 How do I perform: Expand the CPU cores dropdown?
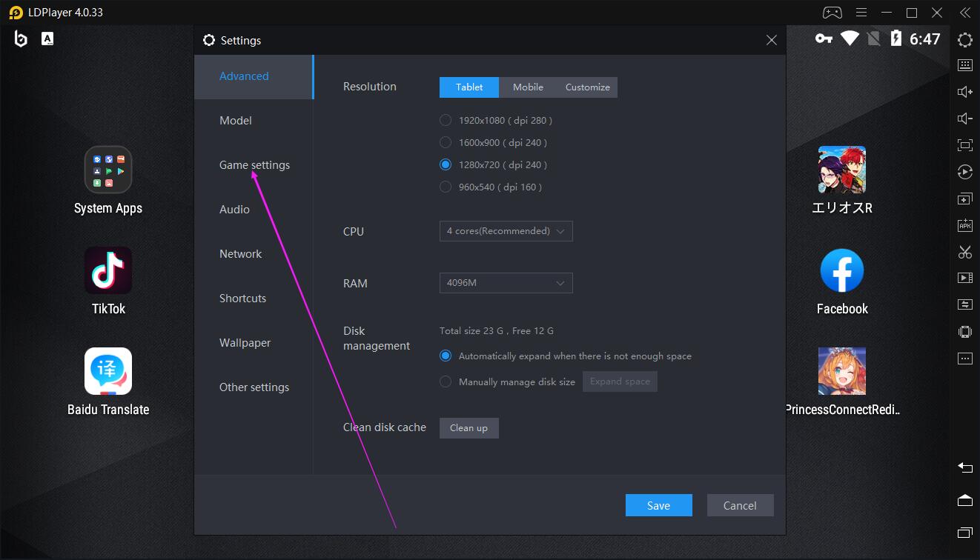coord(506,231)
